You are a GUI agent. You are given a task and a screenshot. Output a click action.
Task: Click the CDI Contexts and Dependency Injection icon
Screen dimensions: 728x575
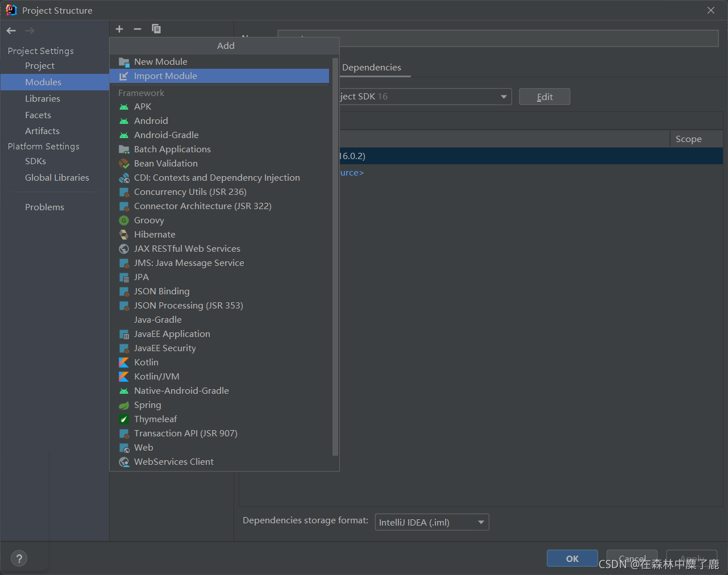124,178
